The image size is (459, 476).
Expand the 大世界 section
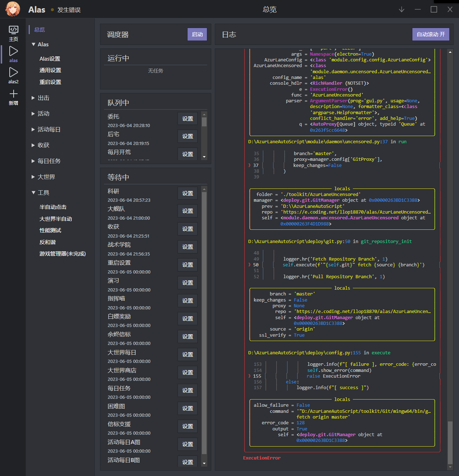[x=46, y=177]
